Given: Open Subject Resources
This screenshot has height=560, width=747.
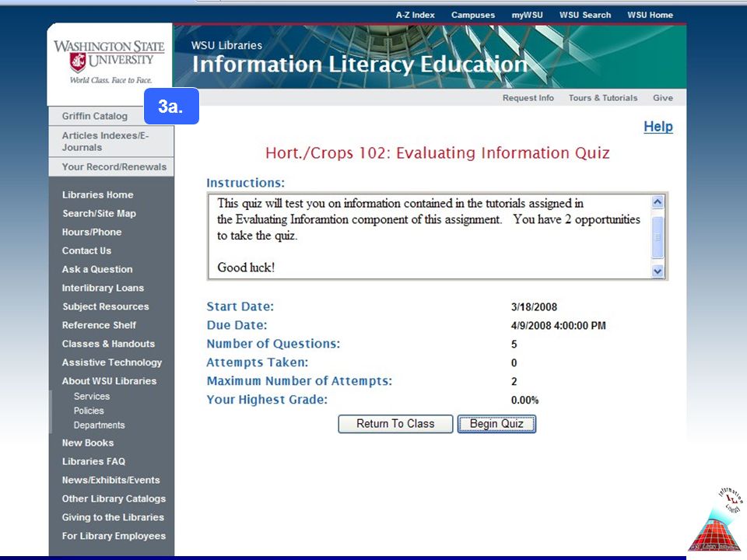Looking at the screenshot, I should (105, 306).
